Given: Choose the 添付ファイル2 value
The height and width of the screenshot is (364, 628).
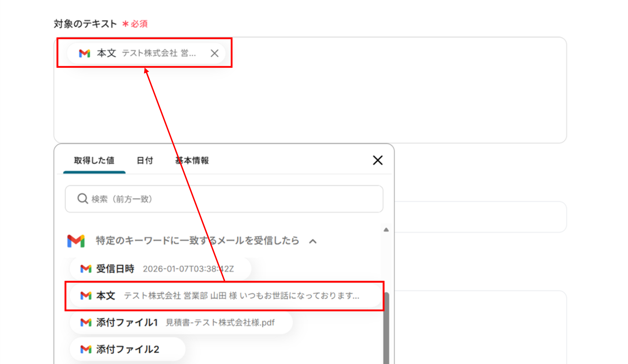Looking at the screenshot, I should pyautogui.click(x=128, y=349).
